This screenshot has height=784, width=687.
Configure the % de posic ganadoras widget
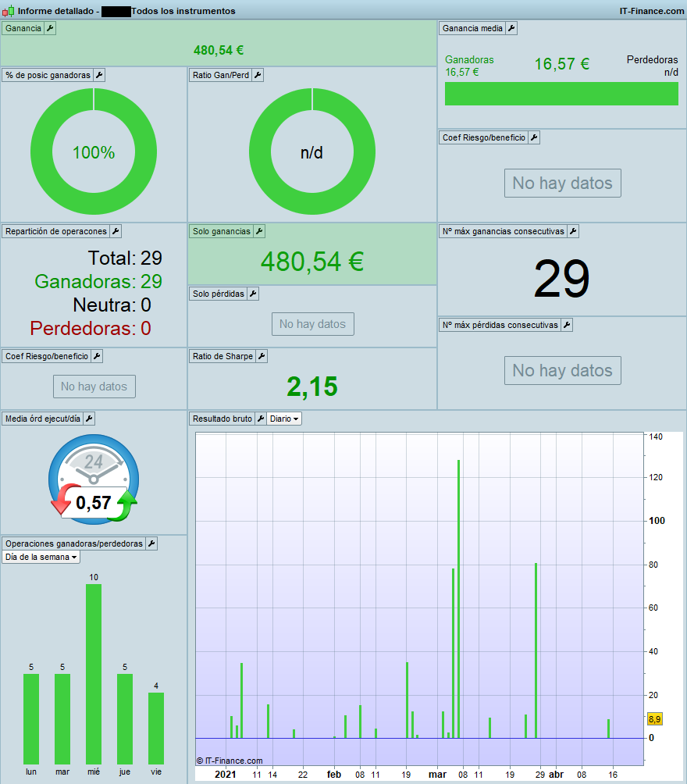pyautogui.click(x=99, y=76)
